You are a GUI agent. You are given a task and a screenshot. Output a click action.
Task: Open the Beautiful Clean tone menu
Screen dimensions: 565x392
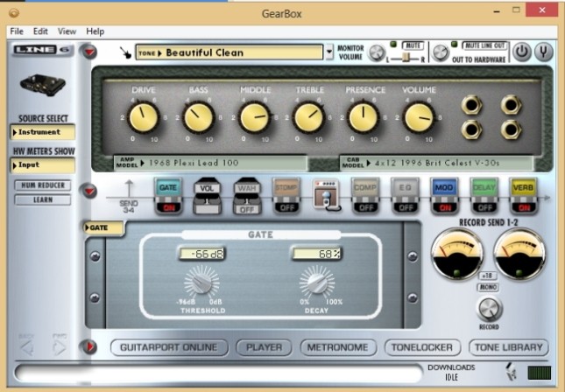(x=230, y=52)
